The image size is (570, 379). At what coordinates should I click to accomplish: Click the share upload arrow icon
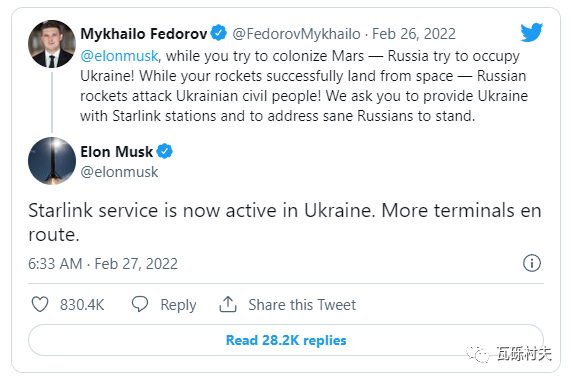228,304
